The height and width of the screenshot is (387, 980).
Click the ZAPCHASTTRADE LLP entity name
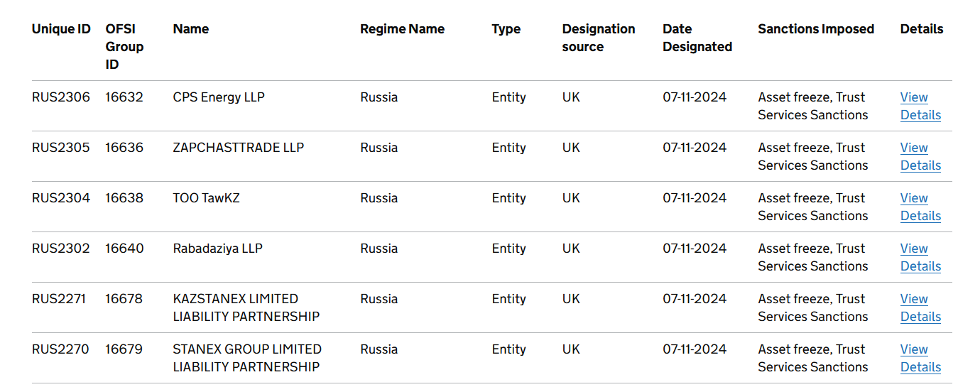tap(239, 148)
